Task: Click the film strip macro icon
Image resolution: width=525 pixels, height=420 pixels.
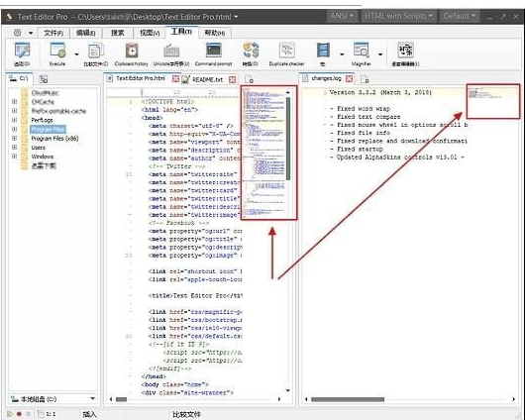Action: tap(323, 51)
